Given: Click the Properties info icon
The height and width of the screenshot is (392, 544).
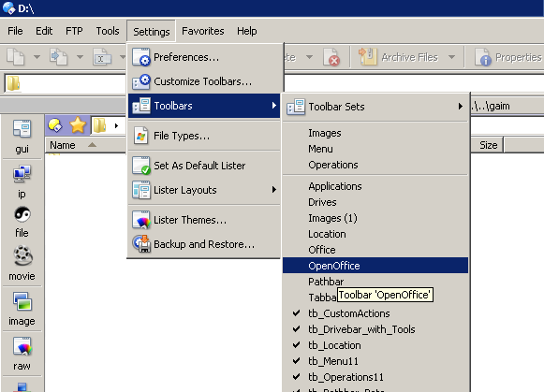Looking at the screenshot, I should click(483, 57).
